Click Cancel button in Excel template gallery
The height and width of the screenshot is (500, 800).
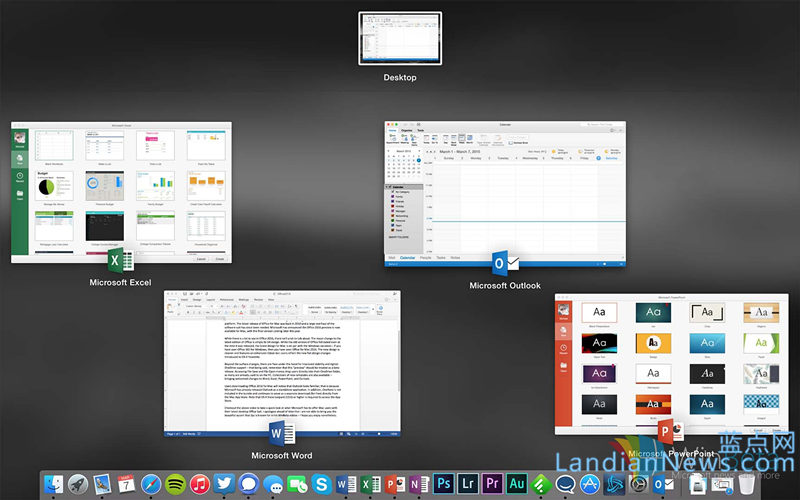[202, 259]
